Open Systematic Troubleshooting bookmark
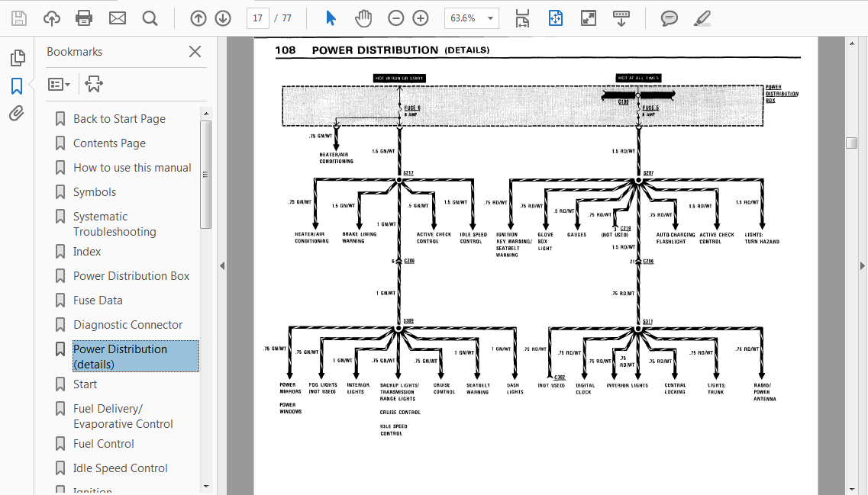 115,224
